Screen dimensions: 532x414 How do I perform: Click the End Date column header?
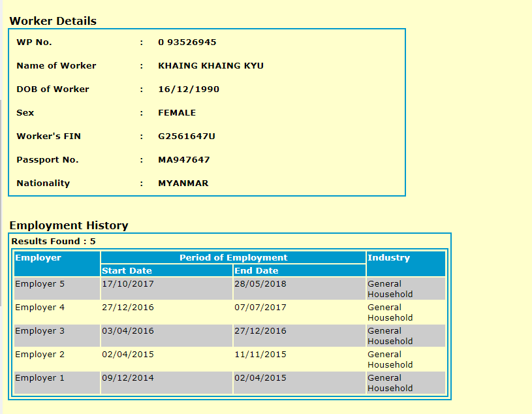tap(256, 271)
